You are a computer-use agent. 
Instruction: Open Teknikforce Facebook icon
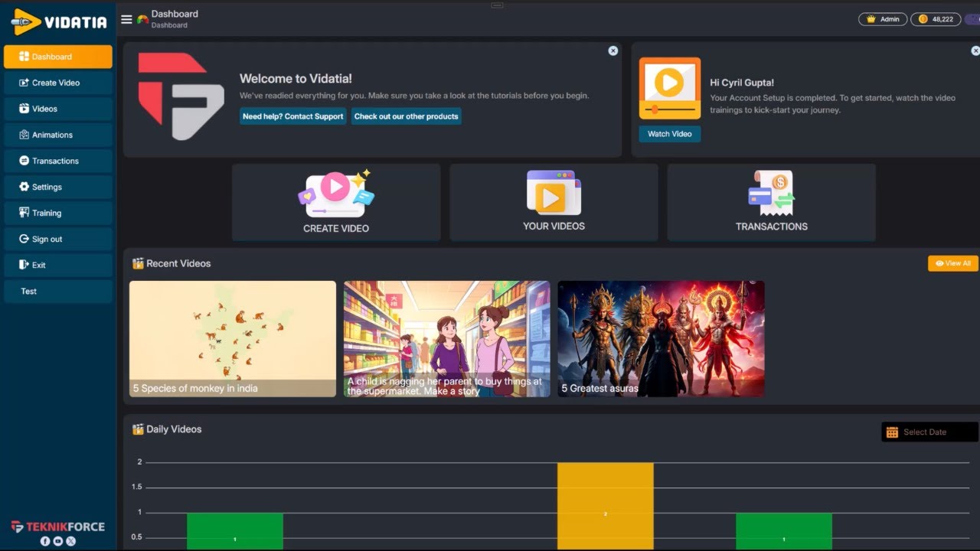(45, 541)
